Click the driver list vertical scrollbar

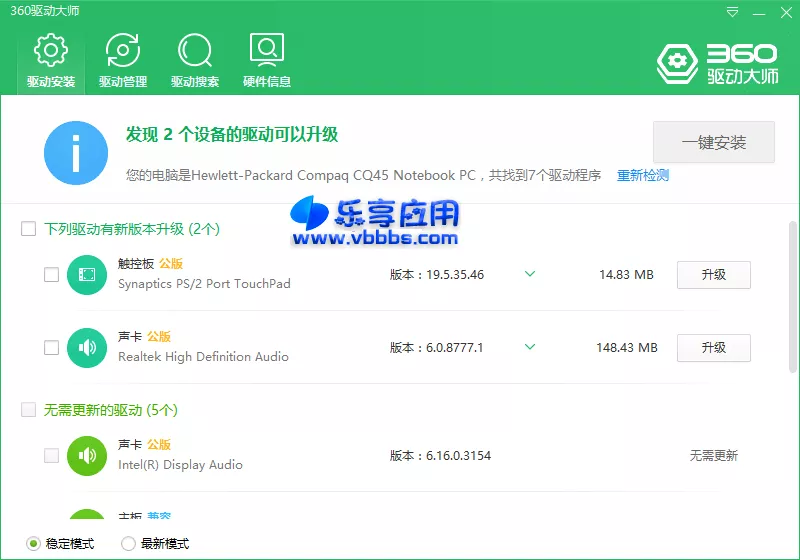(792, 297)
